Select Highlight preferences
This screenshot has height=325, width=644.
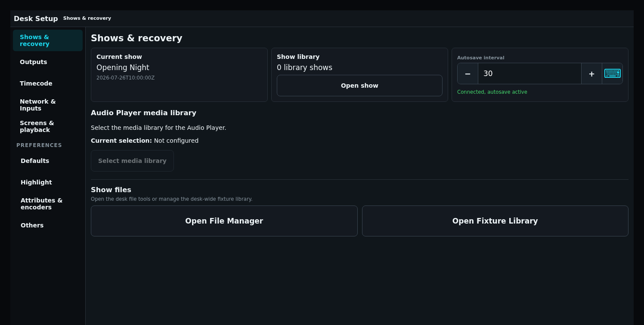[48, 182]
